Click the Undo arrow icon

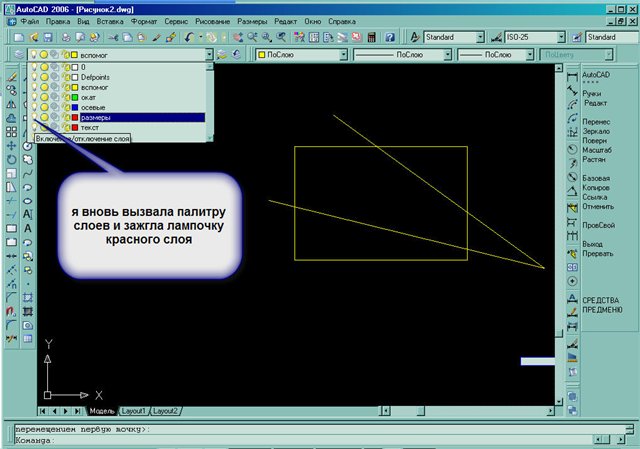191,36
